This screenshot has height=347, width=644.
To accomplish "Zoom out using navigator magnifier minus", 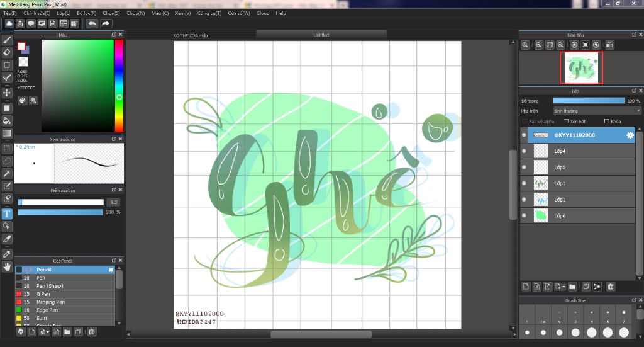I will coord(560,45).
